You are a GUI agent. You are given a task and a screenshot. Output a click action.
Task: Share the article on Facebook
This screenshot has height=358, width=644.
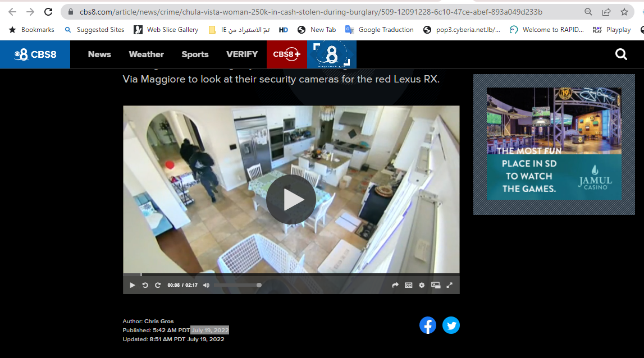428,325
